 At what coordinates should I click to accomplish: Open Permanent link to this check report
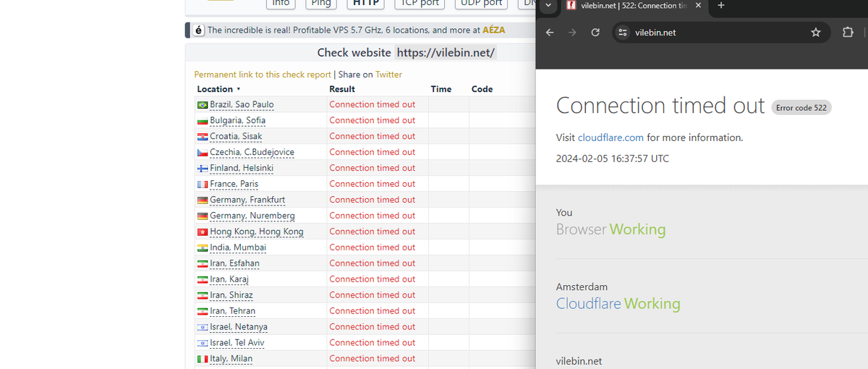[x=263, y=75]
